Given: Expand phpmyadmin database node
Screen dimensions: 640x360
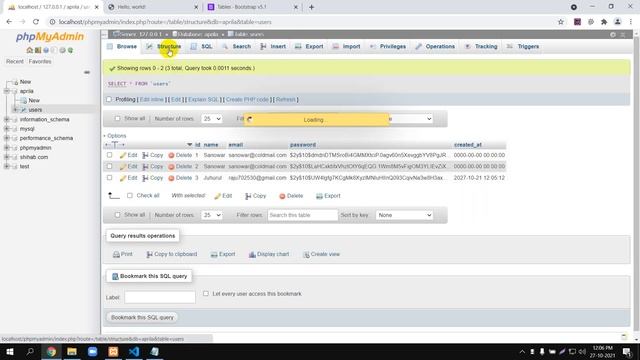Looking at the screenshot, I should pyautogui.click(x=7, y=148).
